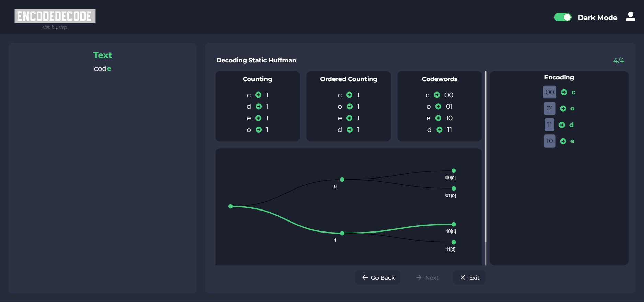Click the disabled Next button

click(427, 277)
